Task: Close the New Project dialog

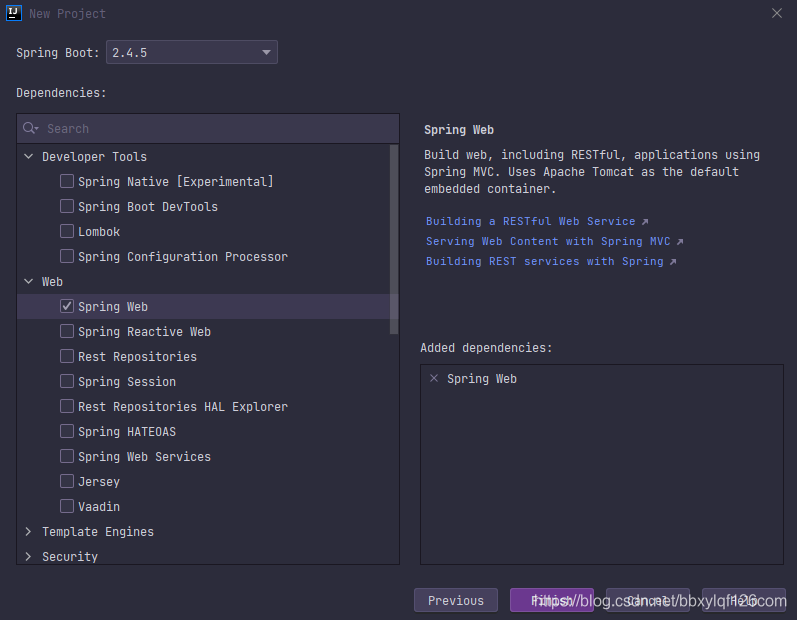Action: 777,13
